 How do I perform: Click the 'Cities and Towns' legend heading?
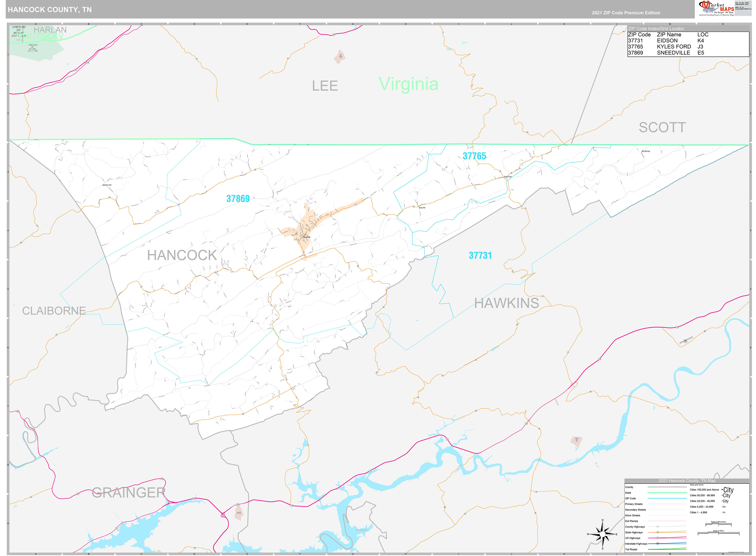pos(696,485)
